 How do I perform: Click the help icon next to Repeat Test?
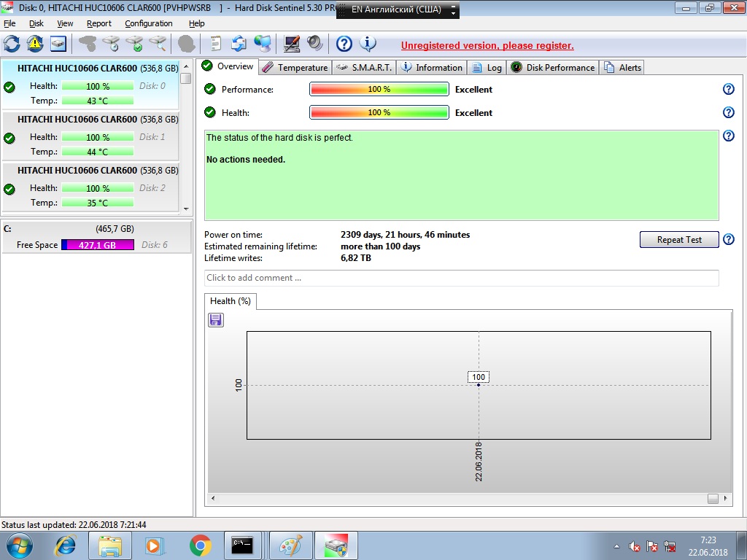[x=729, y=239]
